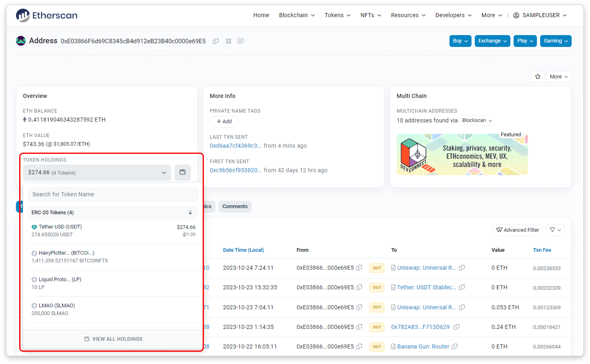Click the Search for Token Name field
This screenshot has width=590, height=364.
tap(113, 194)
